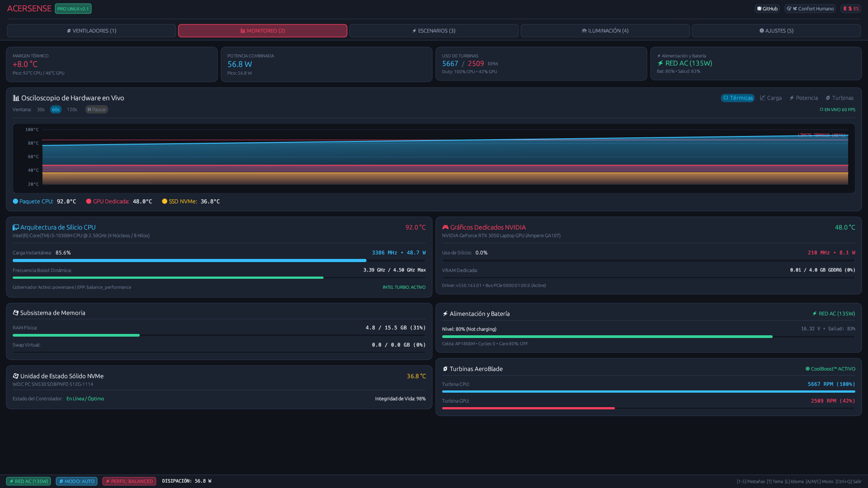
Task: Click the Margen Térmico summary card
Action: [112, 64]
